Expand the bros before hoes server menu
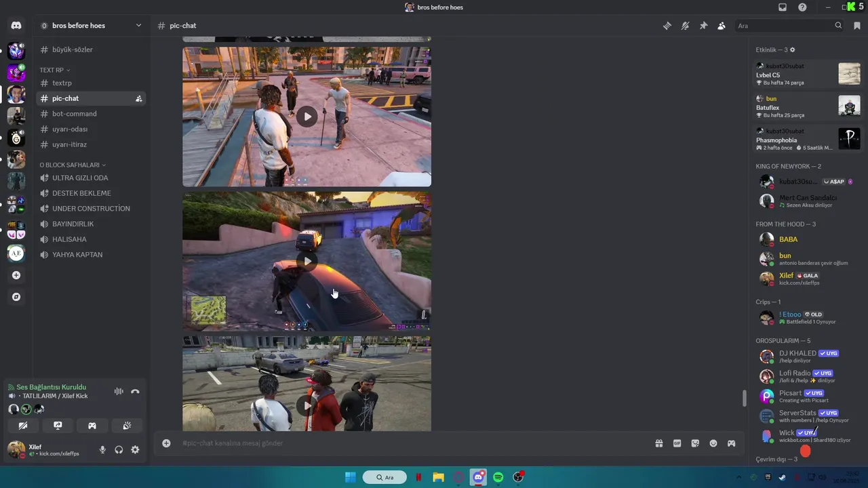This screenshot has width=868, height=488. [92, 26]
